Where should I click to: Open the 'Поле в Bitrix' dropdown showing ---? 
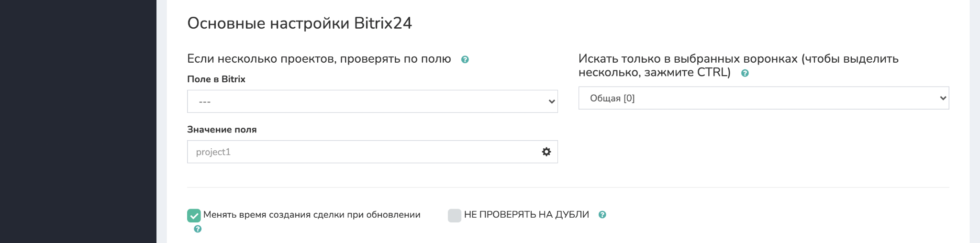372,101
